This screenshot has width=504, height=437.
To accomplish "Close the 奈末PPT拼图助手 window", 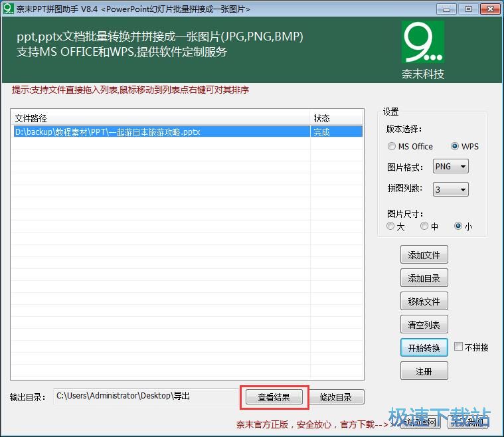I will tap(490, 9).
